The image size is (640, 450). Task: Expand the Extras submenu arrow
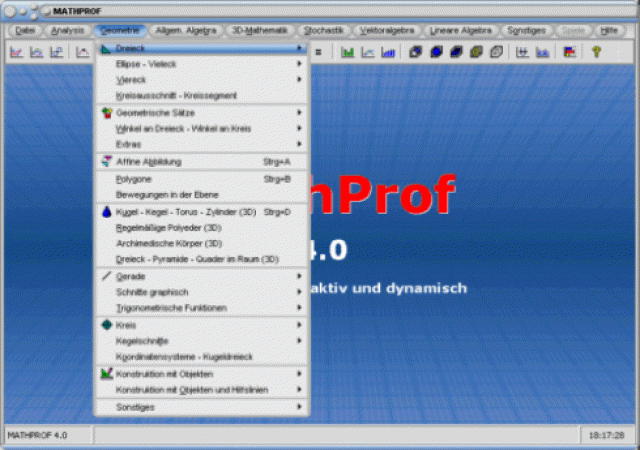click(299, 144)
